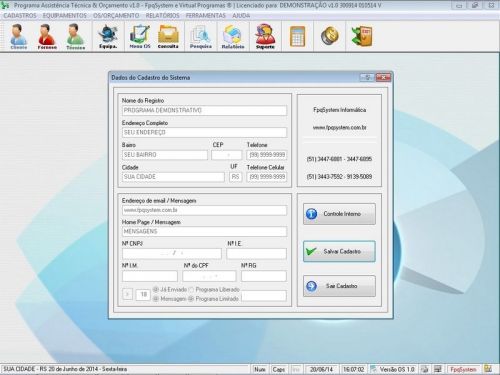Click the FpqSystem status bar label
This screenshot has height=375, width=500.
(x=463, y=369)
